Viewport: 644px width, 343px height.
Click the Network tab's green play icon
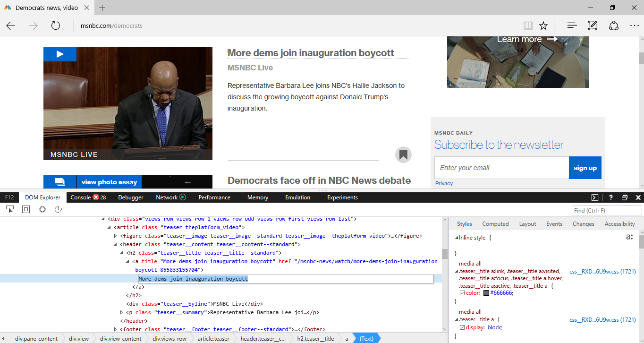click(x=183, y=197)
